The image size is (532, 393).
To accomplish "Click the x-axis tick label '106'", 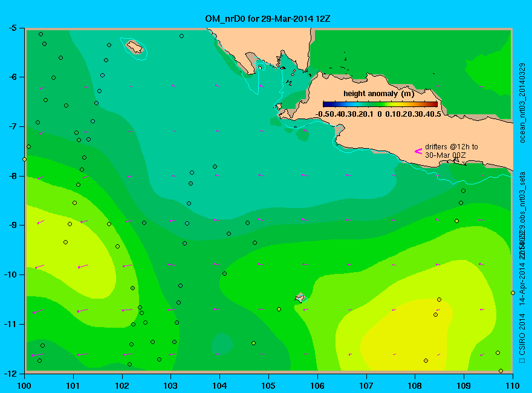I will pos(317,386).
